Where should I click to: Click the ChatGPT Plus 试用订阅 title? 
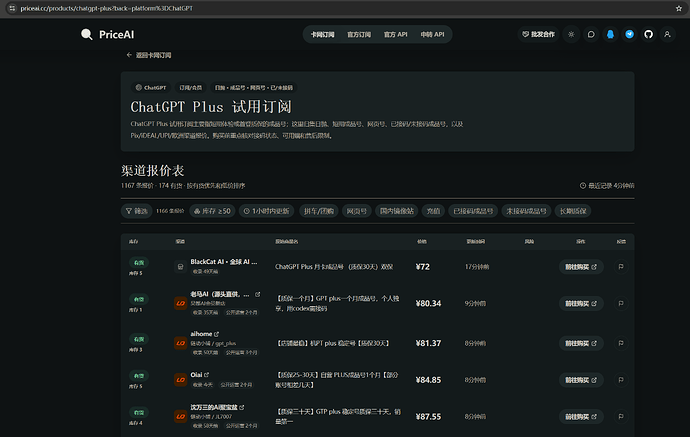pos(211,107)
